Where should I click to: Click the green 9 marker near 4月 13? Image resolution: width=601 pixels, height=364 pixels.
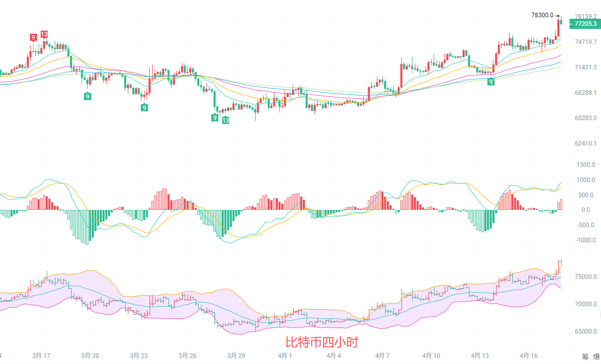point(491,82)
